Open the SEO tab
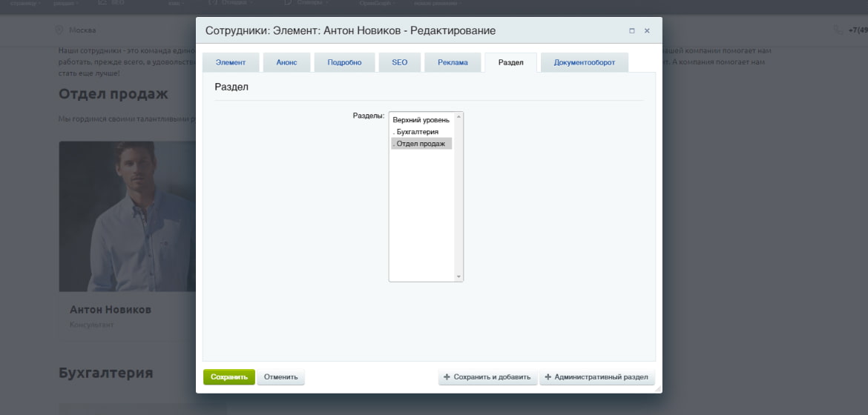This screenshot has width=868, height=415. pos(400,62)
